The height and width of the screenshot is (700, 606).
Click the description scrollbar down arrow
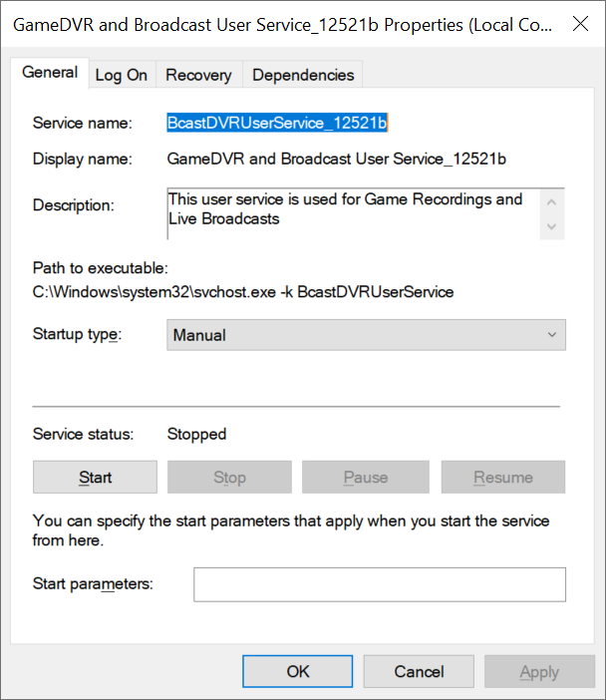tap(551, 226)
